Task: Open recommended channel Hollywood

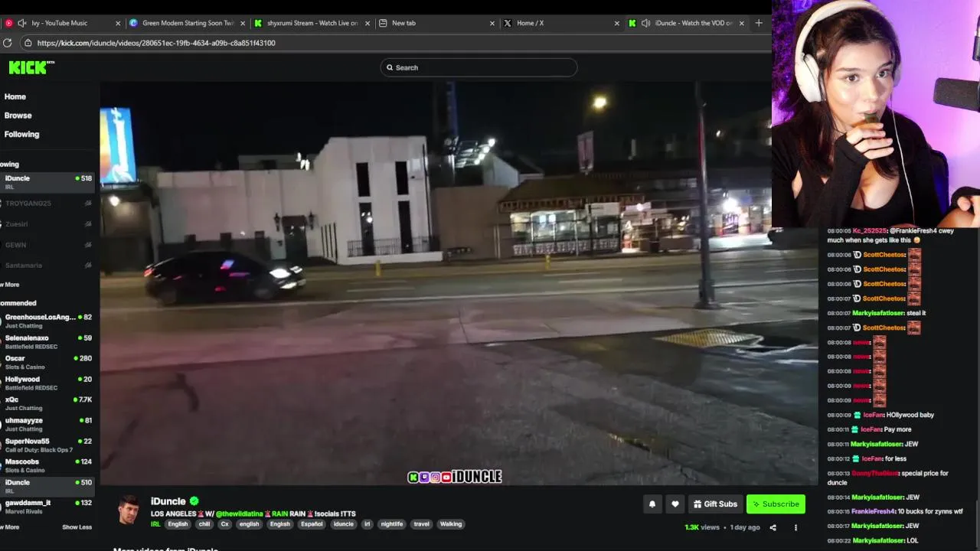Action: click(47, 383)
